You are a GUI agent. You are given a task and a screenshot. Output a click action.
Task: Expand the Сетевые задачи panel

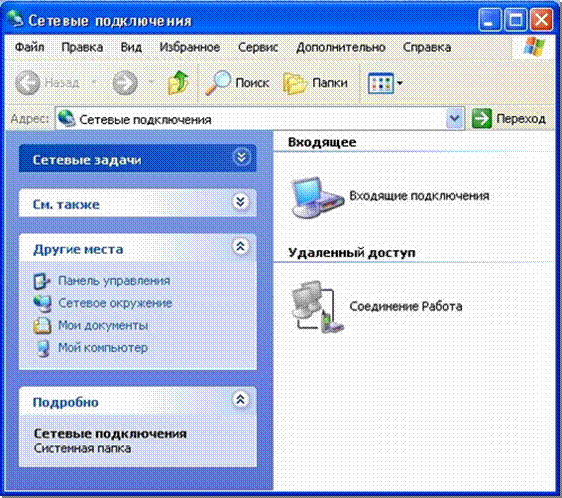241,157
